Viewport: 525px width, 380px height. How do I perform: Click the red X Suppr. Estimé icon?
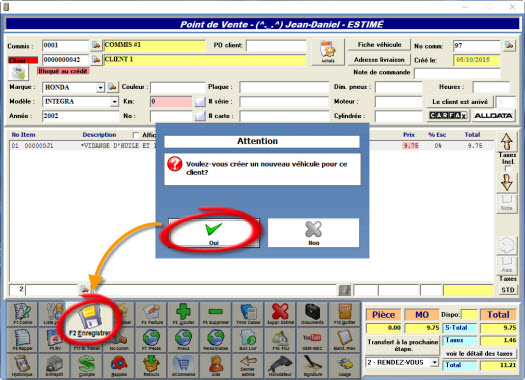(280, 314)
